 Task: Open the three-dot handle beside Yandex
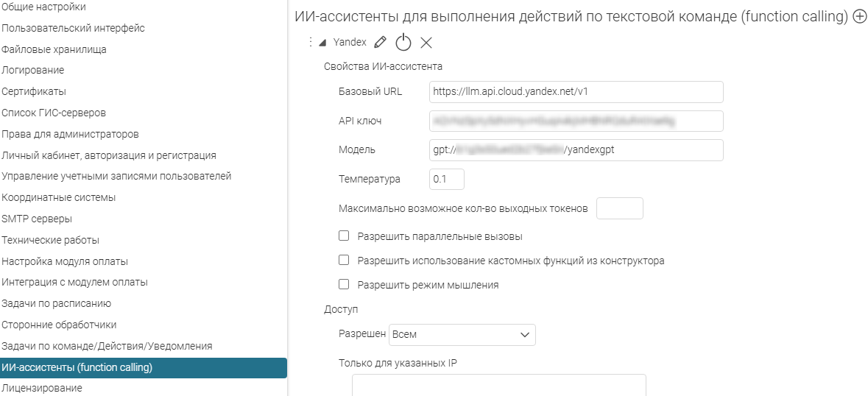click(x=310, y=42)
